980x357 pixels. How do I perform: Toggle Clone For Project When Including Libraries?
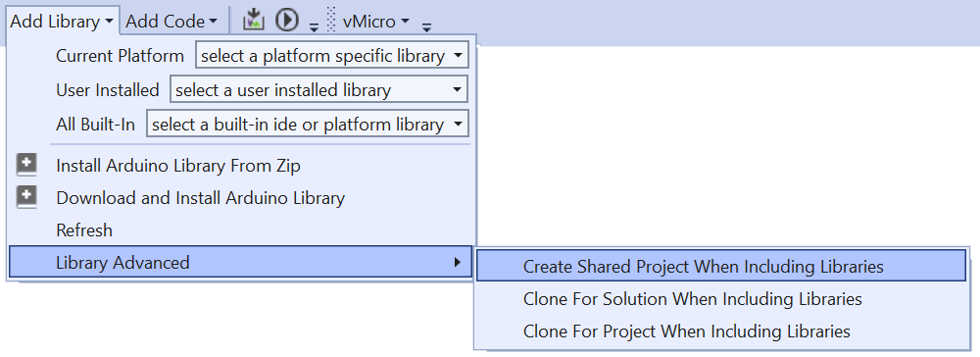(721, 331)
